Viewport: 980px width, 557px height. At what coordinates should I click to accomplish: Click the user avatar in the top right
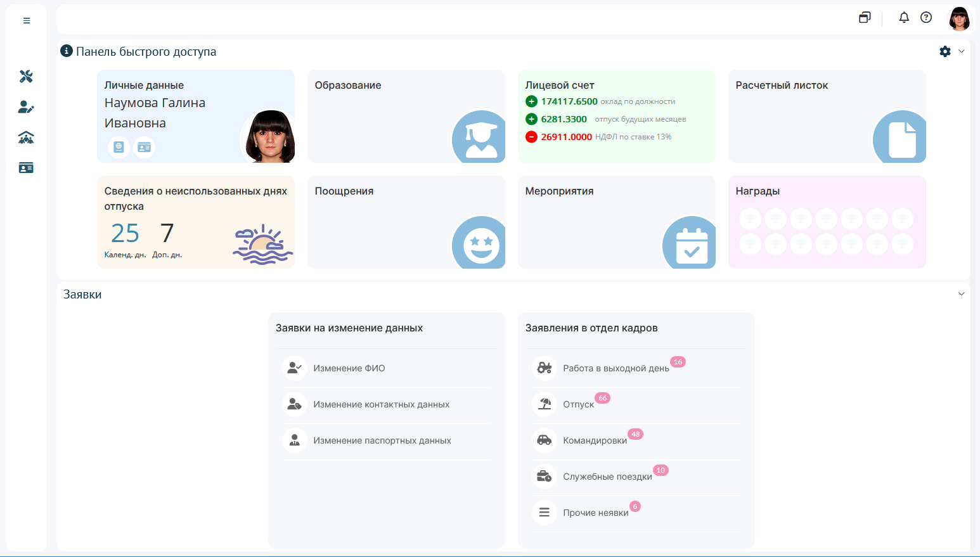[x=959, y=19]
